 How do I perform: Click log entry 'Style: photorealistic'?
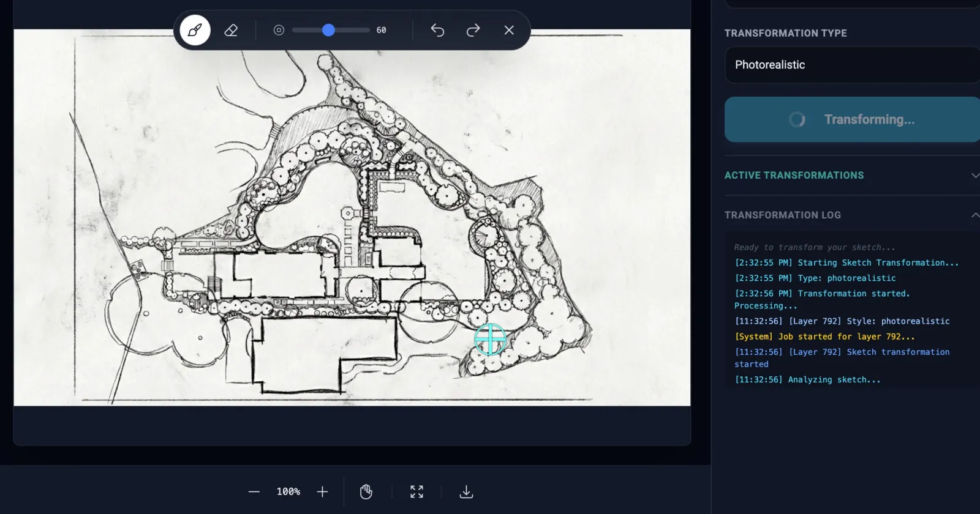pyautogui.click(x=842, y=321)
